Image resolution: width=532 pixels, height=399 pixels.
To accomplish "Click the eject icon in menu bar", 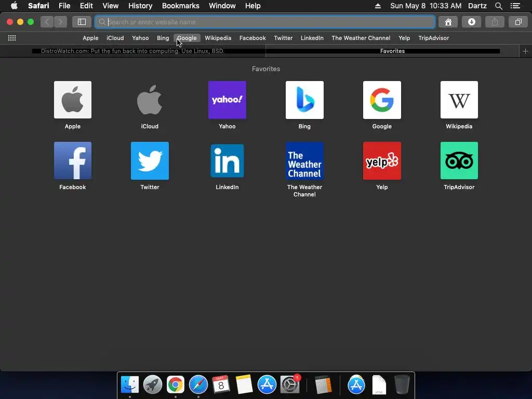I will point(378,6).
